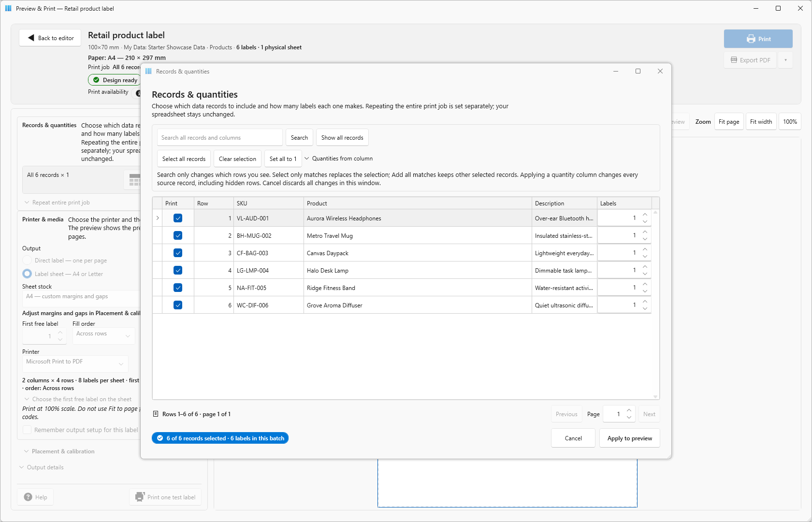Image resolution: width=812 pixels, height=522 pixels.
Task: Uncheck Print for Ridge Fitness Band
Action: point(178,288)
